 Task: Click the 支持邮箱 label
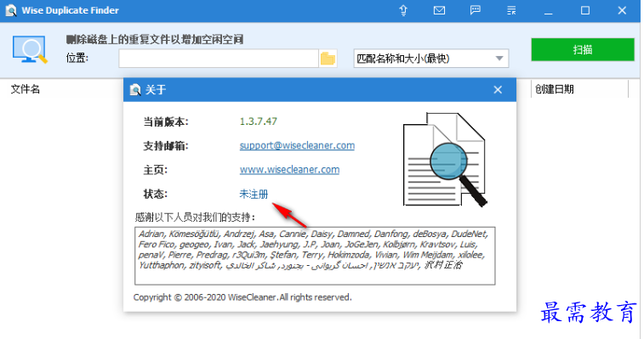(166, 145)
